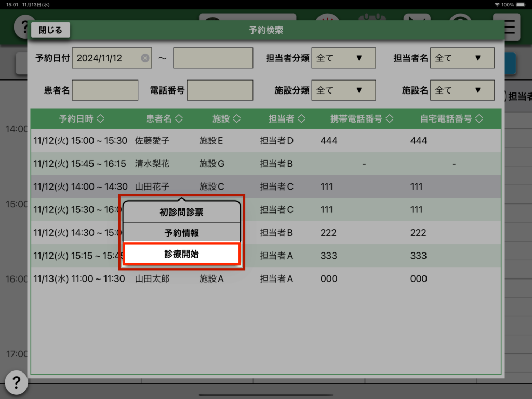
Task: Sort the list by 患者名 column
Action: pyautogui.click(x=164, y=119)
